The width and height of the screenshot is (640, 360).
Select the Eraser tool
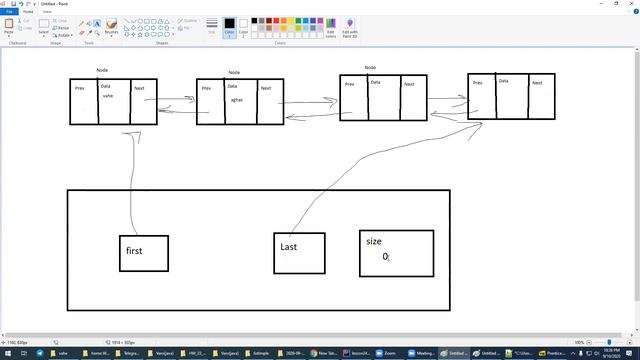click(x=81, y=33)
